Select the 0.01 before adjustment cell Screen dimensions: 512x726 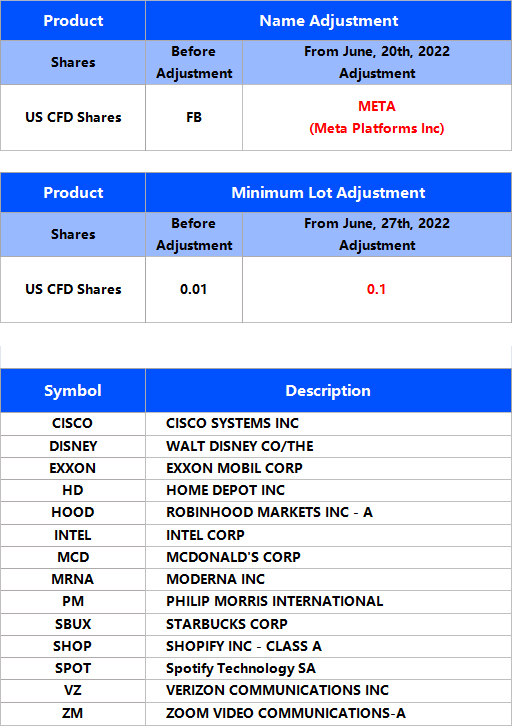194,289
